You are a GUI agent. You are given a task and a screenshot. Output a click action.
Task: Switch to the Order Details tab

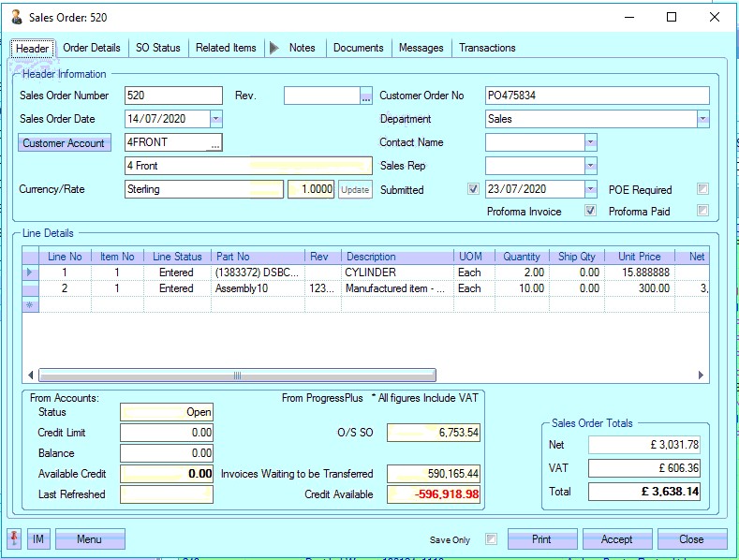(x=92, y=48)
